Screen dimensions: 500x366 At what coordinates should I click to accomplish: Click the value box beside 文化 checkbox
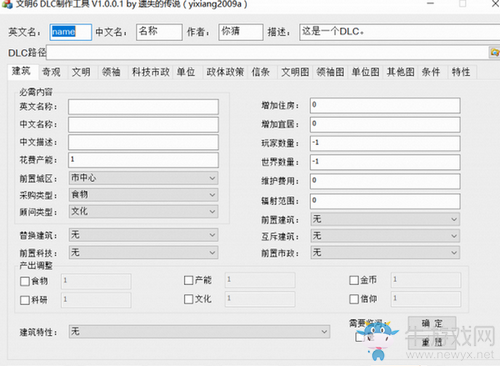[260, 299]
